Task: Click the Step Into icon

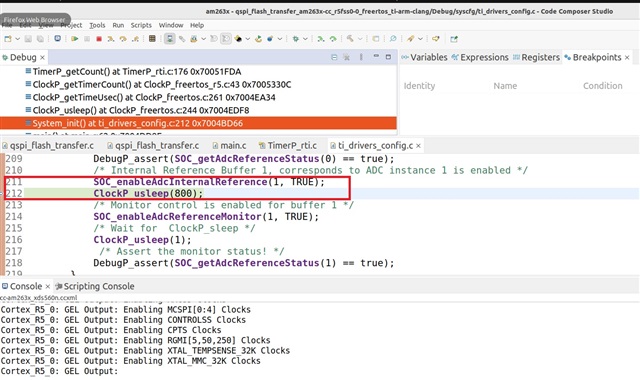Action: pyautogui.click(x=111, y=39)
